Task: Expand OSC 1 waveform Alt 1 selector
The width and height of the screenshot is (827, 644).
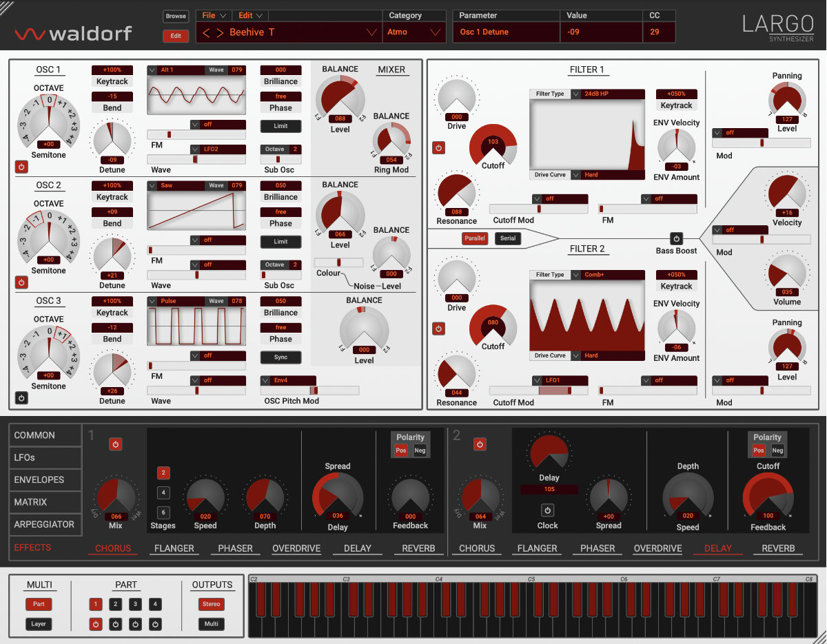Action: point(176,70)
